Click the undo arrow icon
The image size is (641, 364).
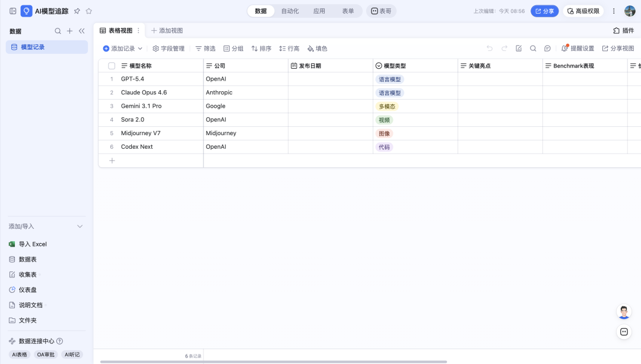[490, 48]
